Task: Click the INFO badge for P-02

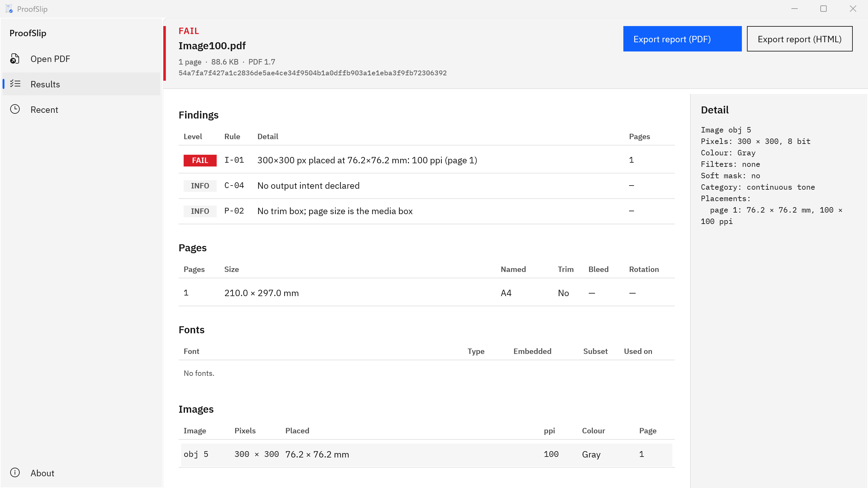Action: pyautogui.click(x=200, y=211)
